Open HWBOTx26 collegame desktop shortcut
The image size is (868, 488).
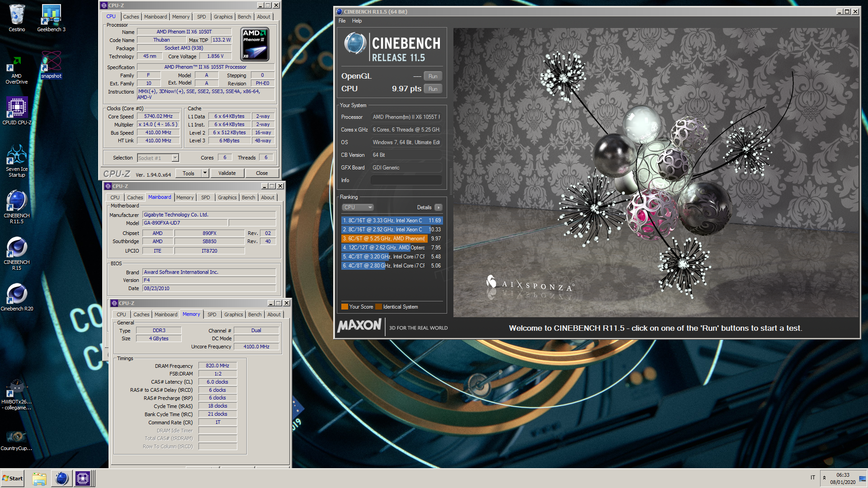17,394
